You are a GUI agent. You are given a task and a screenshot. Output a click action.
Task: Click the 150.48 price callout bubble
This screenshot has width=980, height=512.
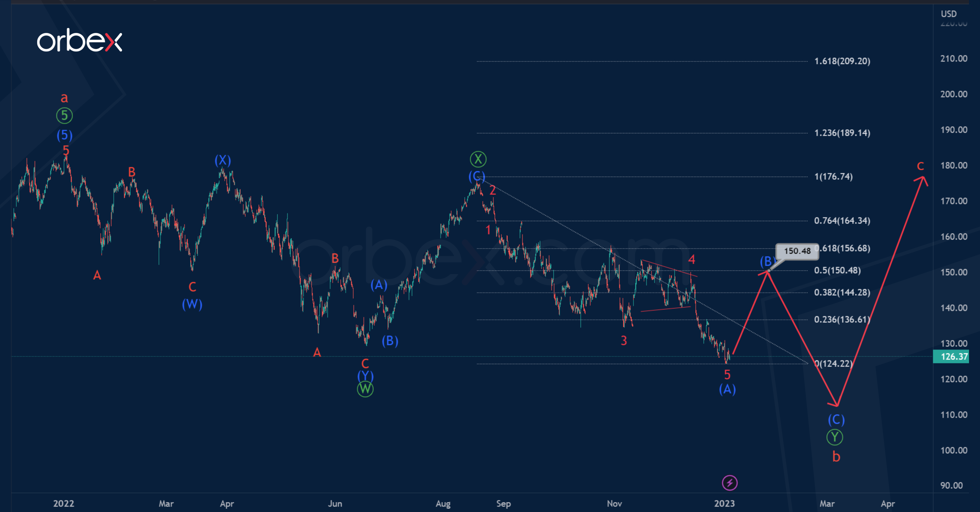click(x=797, y=251)
